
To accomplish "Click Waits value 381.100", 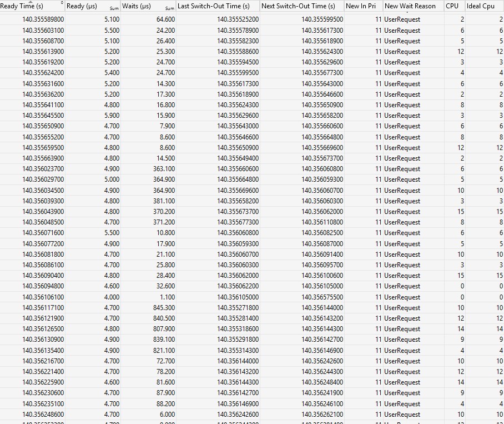I will [164, 201].
